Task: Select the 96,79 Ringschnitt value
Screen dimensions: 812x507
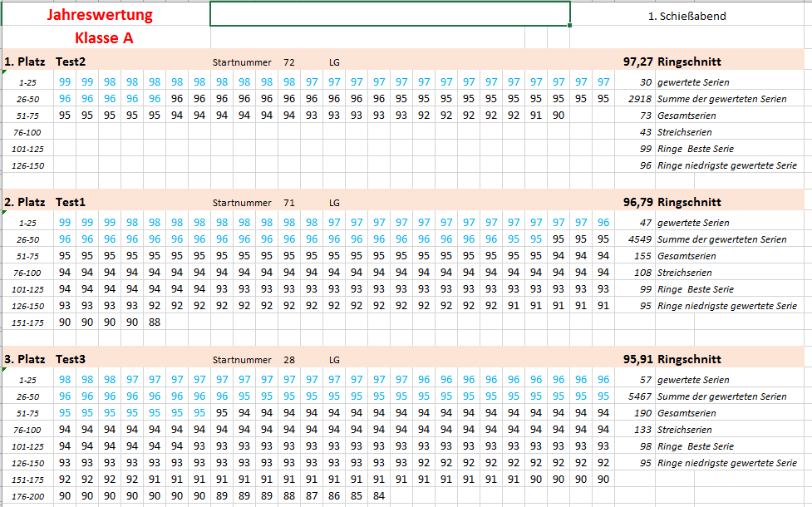Action: pyautogui.click(x=637, y=202)
